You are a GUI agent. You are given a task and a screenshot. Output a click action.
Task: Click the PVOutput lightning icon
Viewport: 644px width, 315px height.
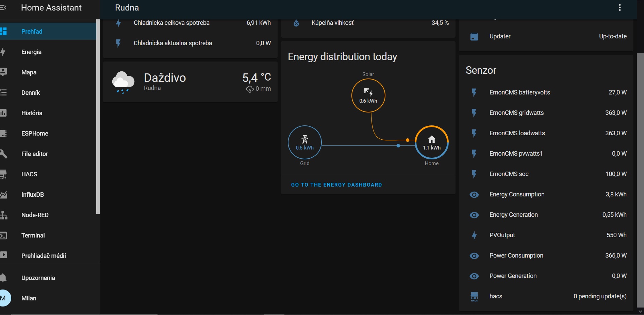pyautogui.click(x=474, y=235)
